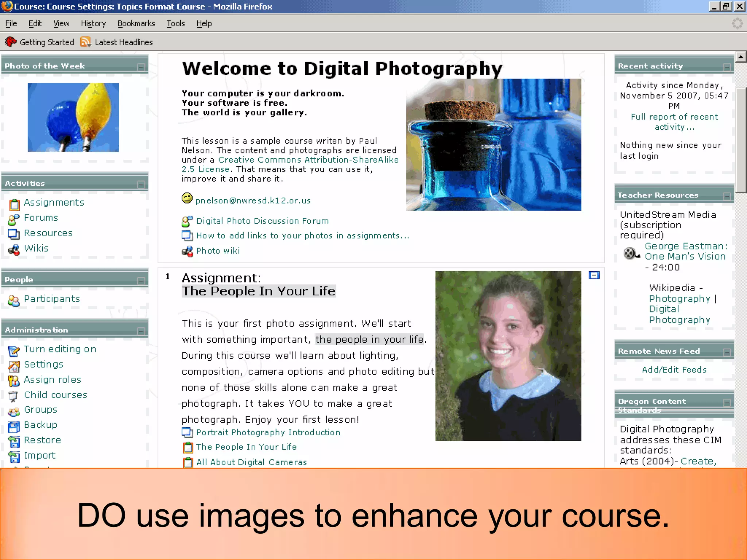Click the Assignments clipboard icon
Image resolution: width=747 pixels, height=560 pixels.
click(x=14, y=205)
